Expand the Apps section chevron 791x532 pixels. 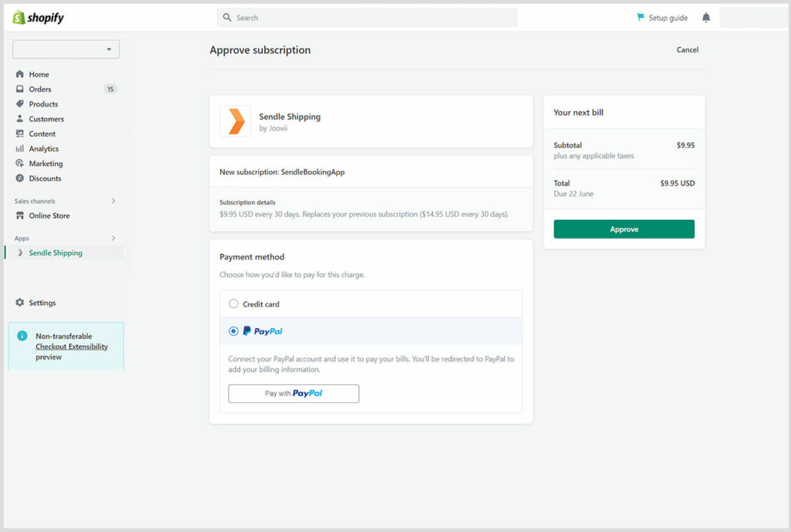tap(114, 238)
